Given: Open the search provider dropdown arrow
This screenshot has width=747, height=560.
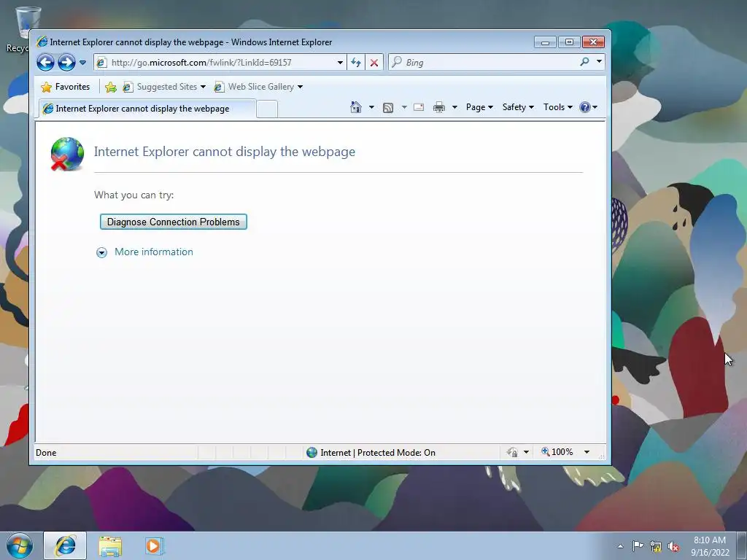Looking at the screenshot, I should [599, 62].
